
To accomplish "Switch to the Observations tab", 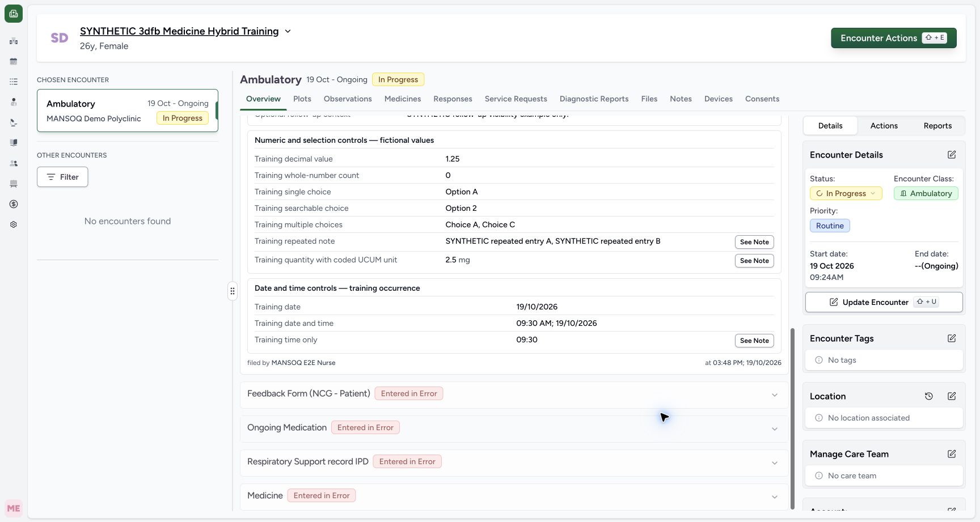I will [x=348, y=99].
